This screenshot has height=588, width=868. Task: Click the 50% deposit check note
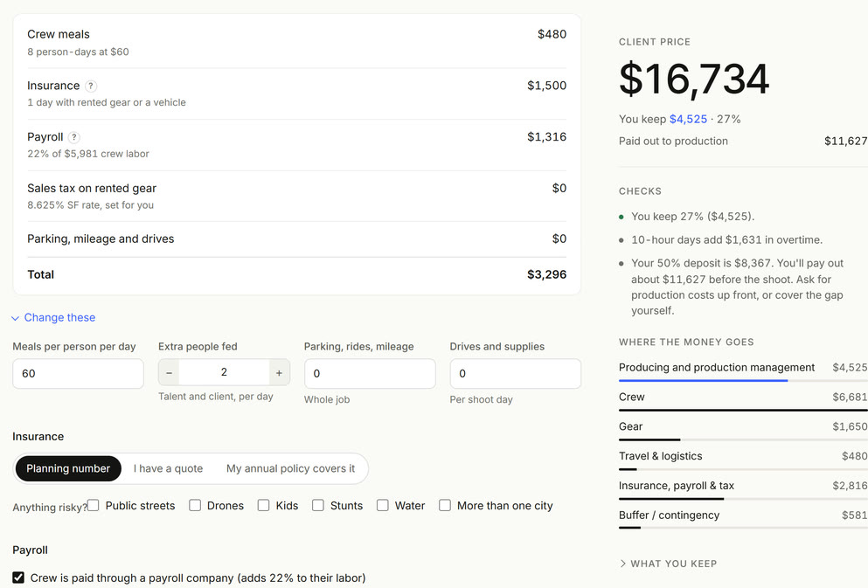coord(738,287)
